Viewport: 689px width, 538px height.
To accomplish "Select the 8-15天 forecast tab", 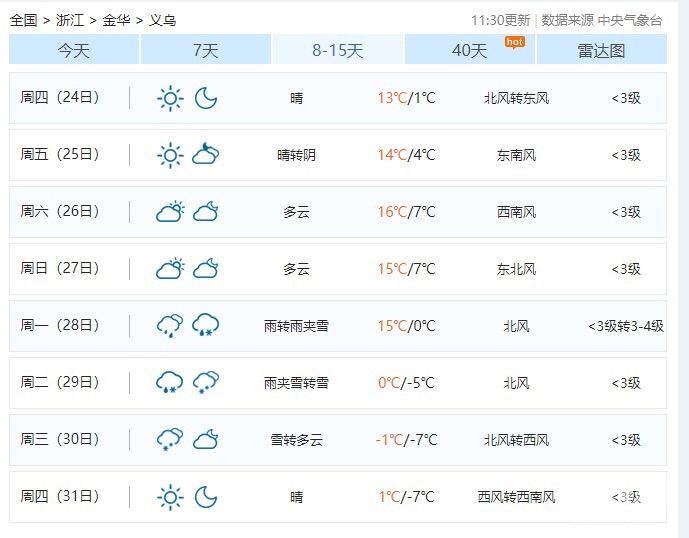I will click(x=338, y=50).
